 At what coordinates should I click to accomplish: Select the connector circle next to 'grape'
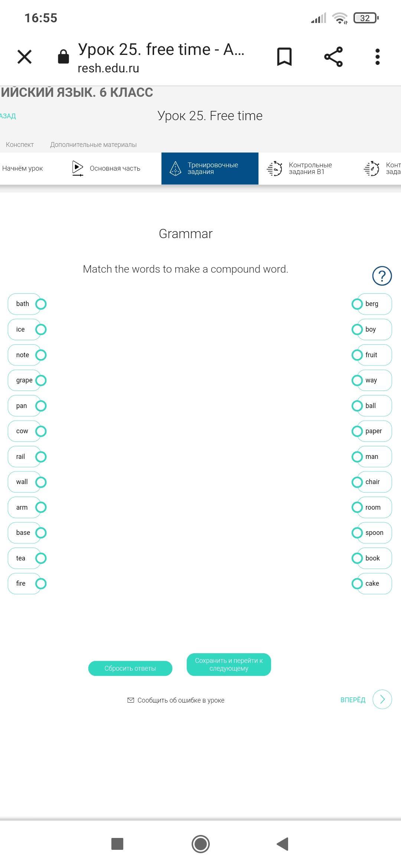[41, 380]
